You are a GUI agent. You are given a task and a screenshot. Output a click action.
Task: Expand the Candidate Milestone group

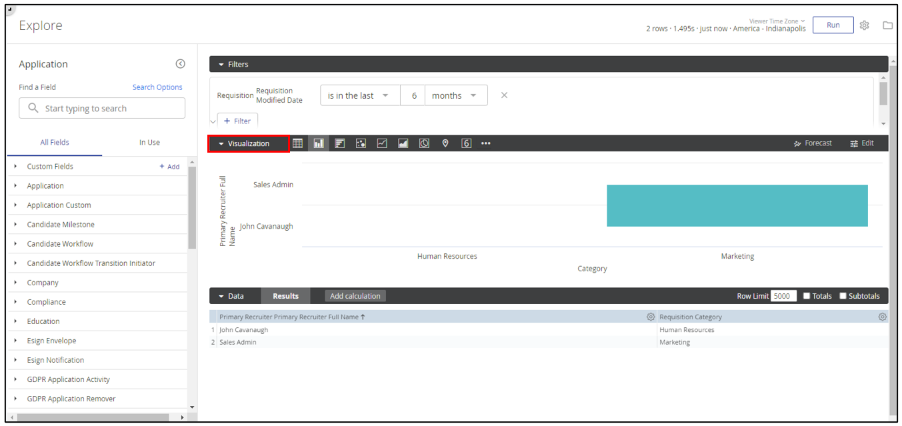[16, 224]
